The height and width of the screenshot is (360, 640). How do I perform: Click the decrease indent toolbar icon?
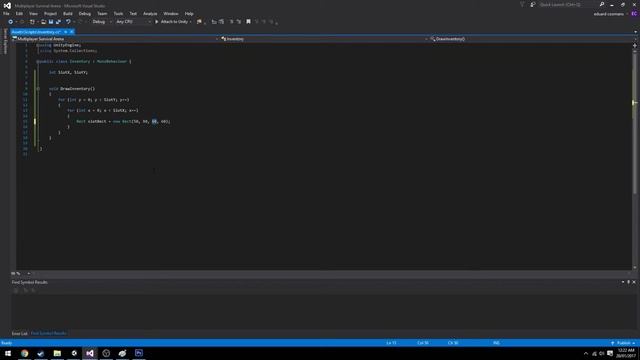[214, 22]
